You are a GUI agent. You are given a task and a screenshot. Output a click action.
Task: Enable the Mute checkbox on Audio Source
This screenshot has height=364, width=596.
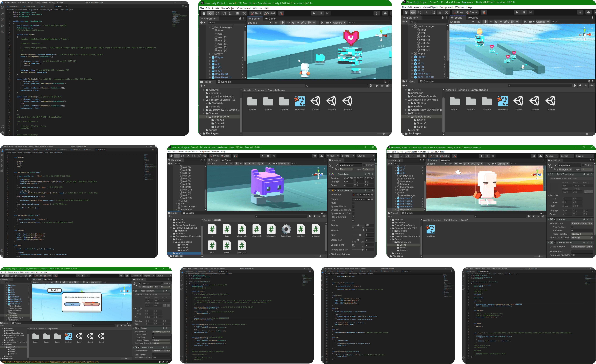tap(353, 203)
